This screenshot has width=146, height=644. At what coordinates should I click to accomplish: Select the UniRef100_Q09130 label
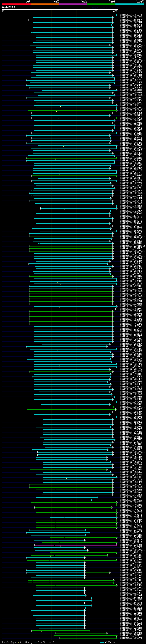(x=131, y=90)
